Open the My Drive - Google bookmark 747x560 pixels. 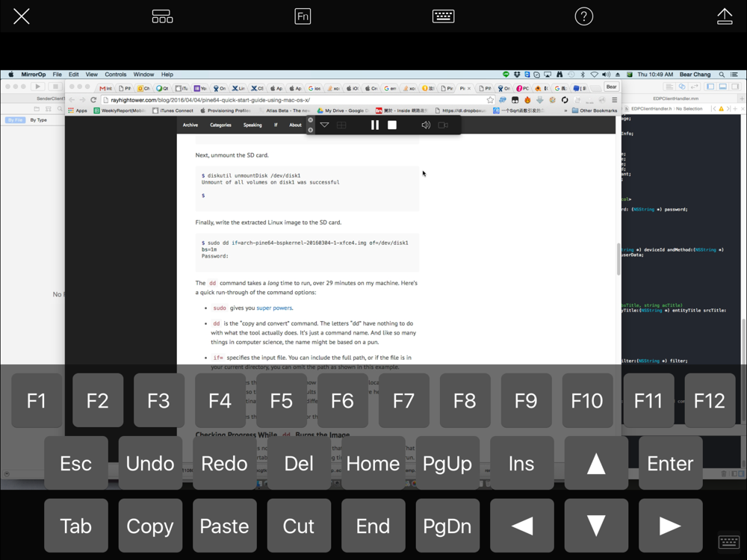(343, 111)
